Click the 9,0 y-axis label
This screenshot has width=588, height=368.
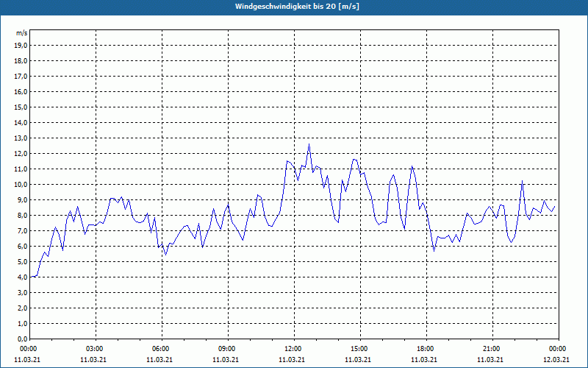coord(21,199)
